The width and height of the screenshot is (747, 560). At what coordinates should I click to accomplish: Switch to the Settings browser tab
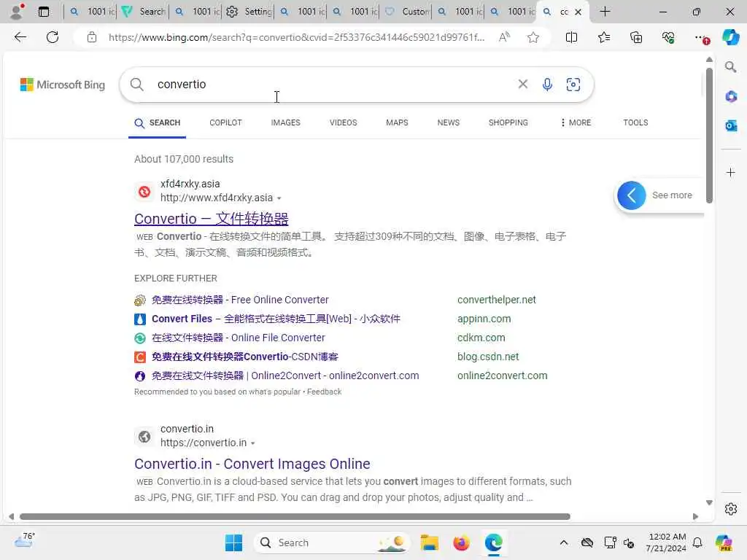(249, 12)
